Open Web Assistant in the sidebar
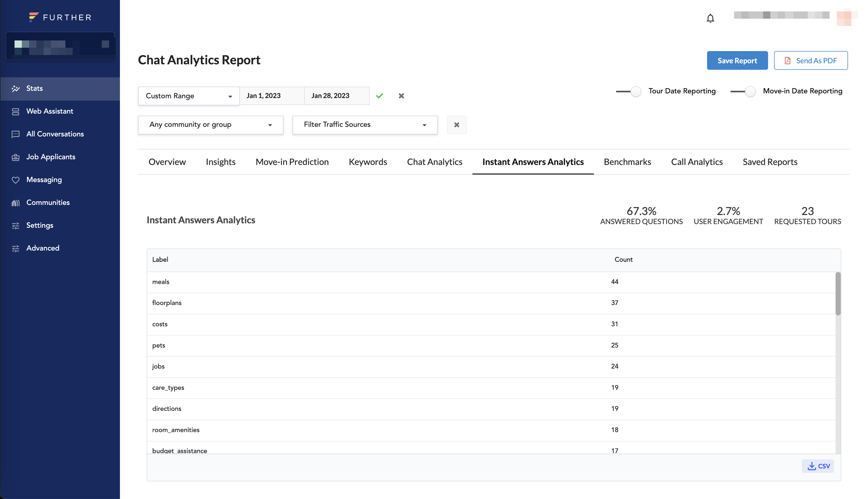Image resolution: width=868 pixels, height=499 pixels. (60, 111)
